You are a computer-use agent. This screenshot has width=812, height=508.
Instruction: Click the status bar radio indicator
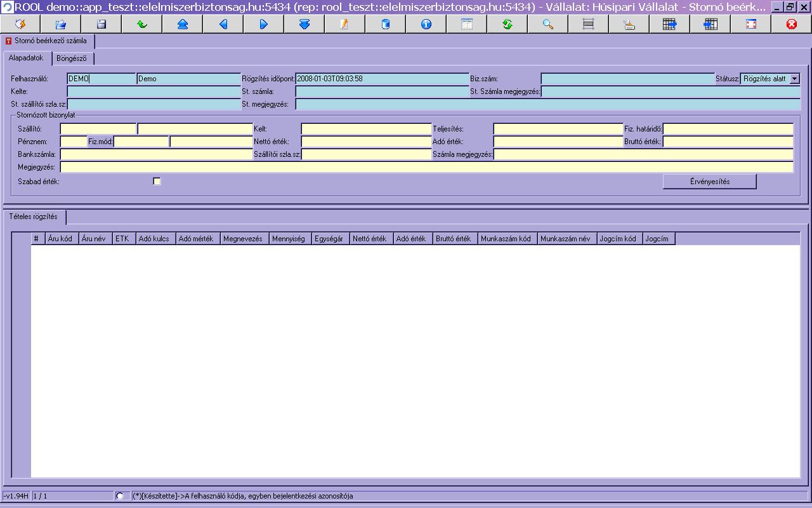(x=120, y=496)
